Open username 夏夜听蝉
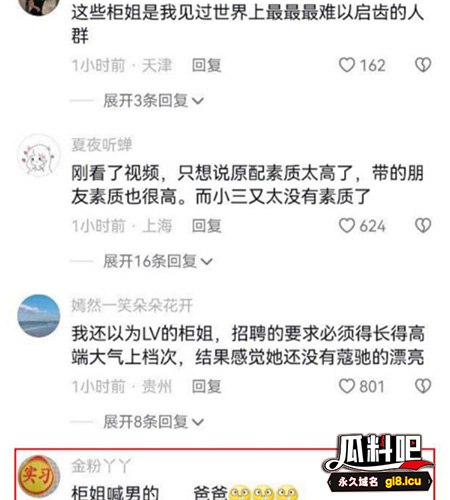The width and height of the screenshot is (450, 500). tap(102, 144)
